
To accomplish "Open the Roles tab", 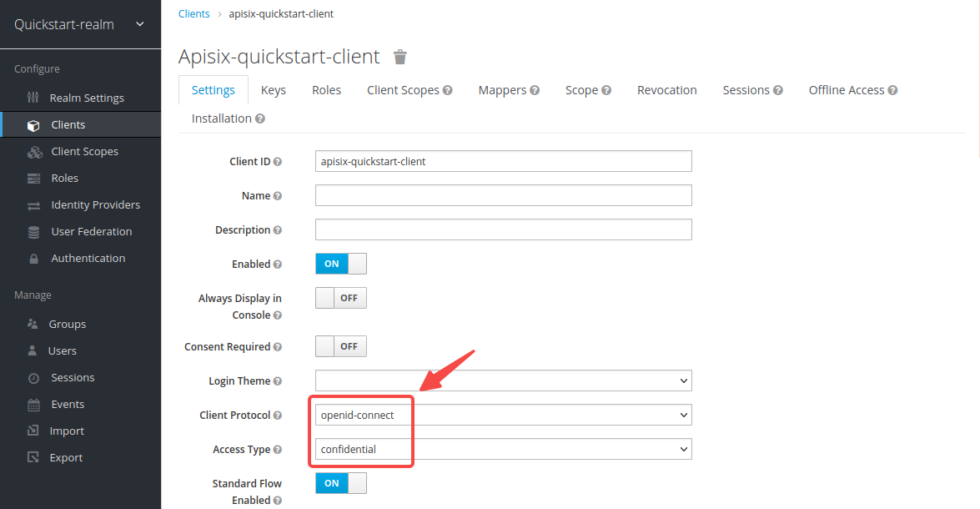I will [326, 90].
